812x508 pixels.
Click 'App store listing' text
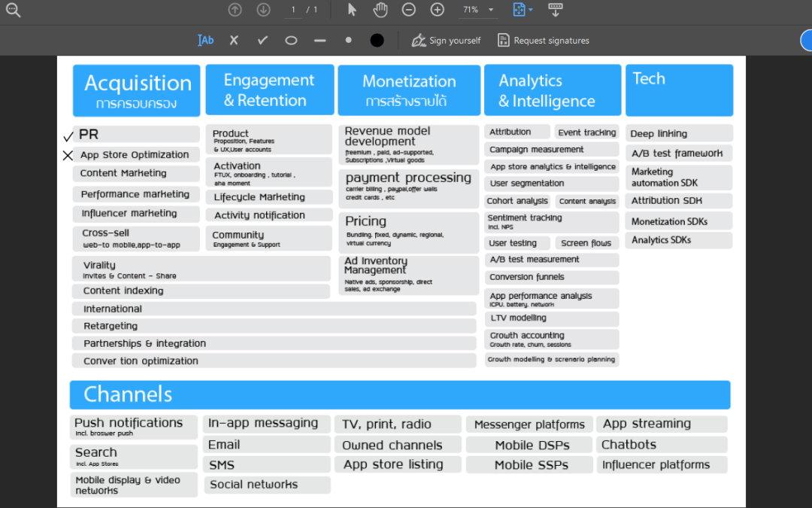tap(393, 464)
